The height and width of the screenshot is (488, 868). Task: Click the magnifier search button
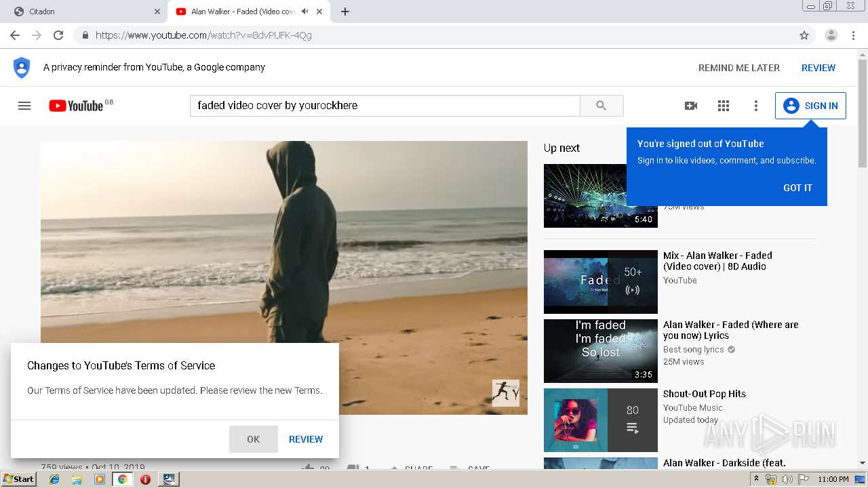click(601, 106)
